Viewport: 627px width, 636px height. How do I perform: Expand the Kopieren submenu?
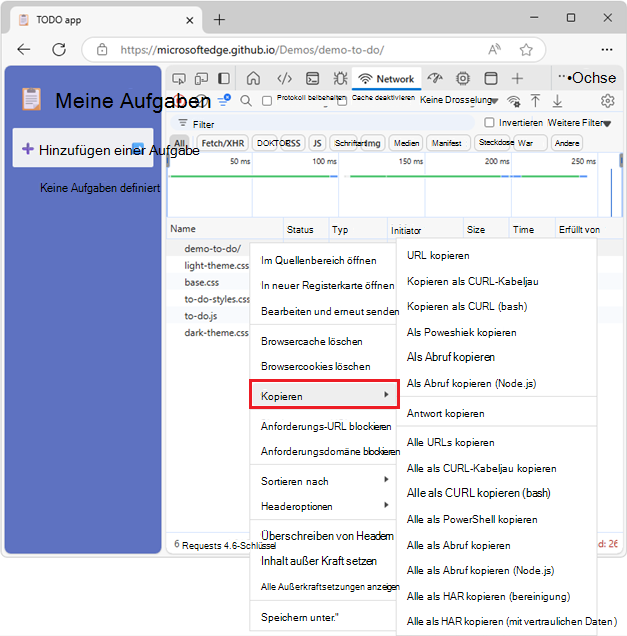(324, 394)
